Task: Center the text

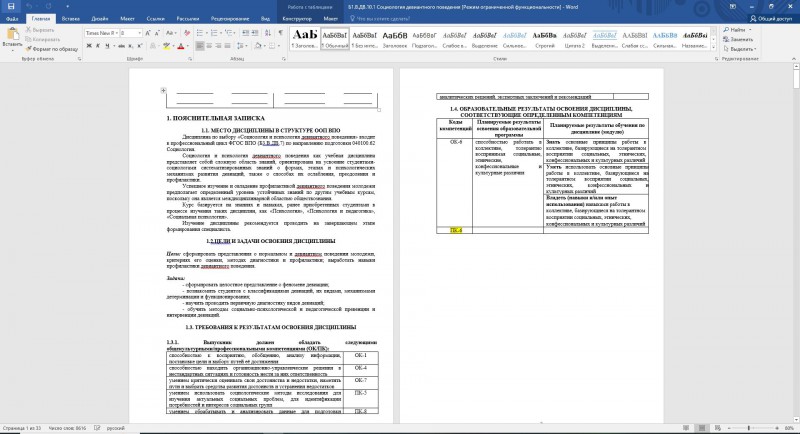Action: click(x=209, y=46)
